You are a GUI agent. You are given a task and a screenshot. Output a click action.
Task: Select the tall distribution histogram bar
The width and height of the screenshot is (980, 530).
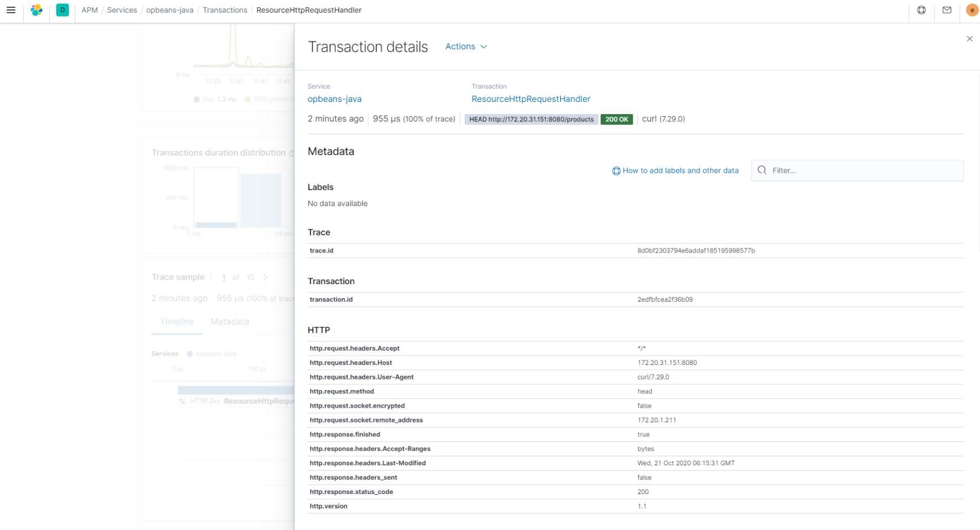click(x=261, y=200)
